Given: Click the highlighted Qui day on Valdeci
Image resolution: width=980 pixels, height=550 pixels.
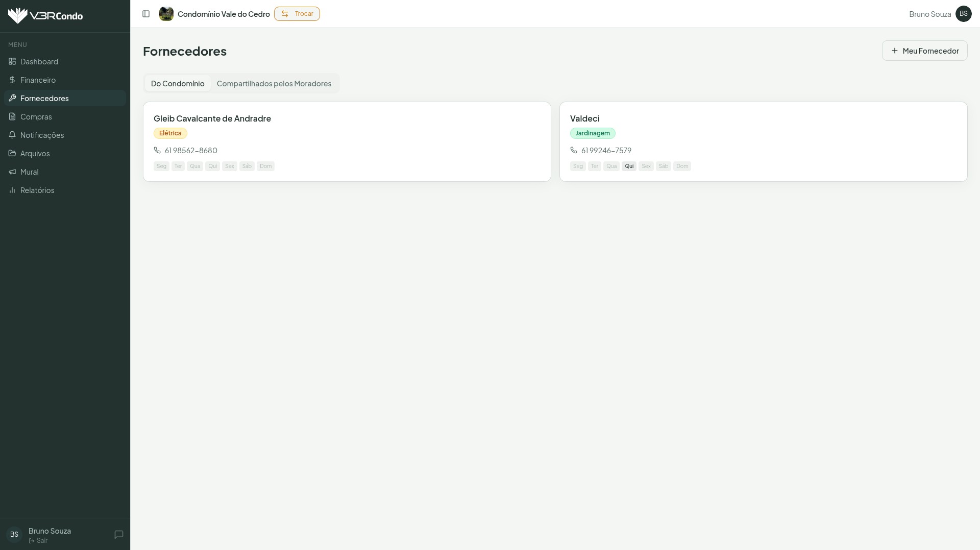Looking at the screenshot, I should (629, 166).
